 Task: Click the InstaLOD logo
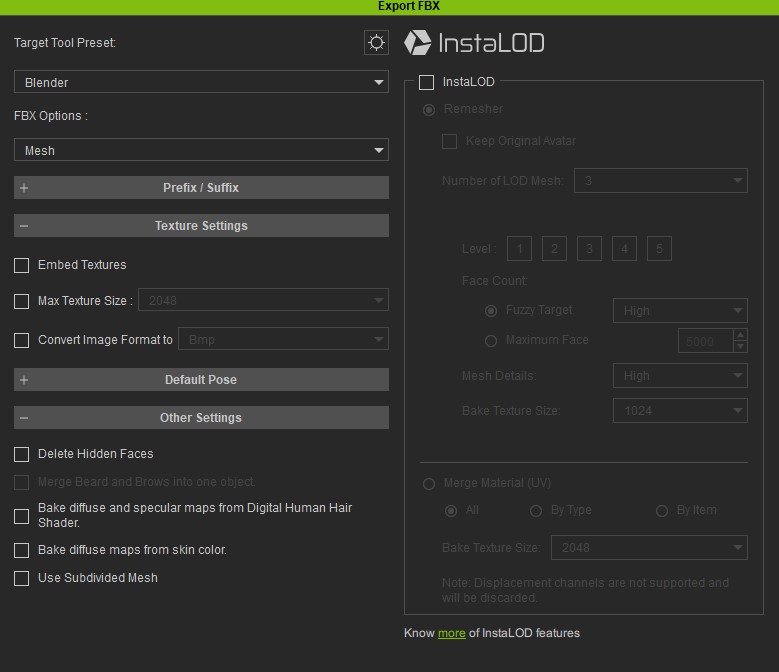[474, 42]
